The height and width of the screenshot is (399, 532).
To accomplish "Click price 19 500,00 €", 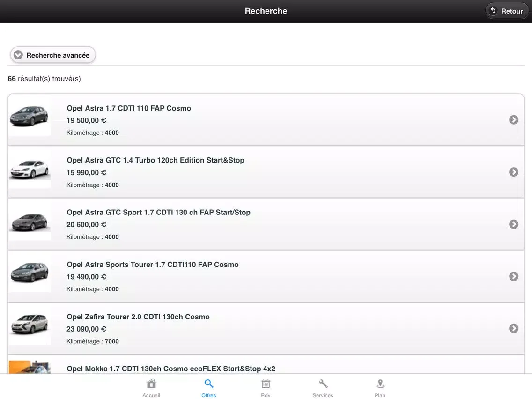I will (86, 120).
